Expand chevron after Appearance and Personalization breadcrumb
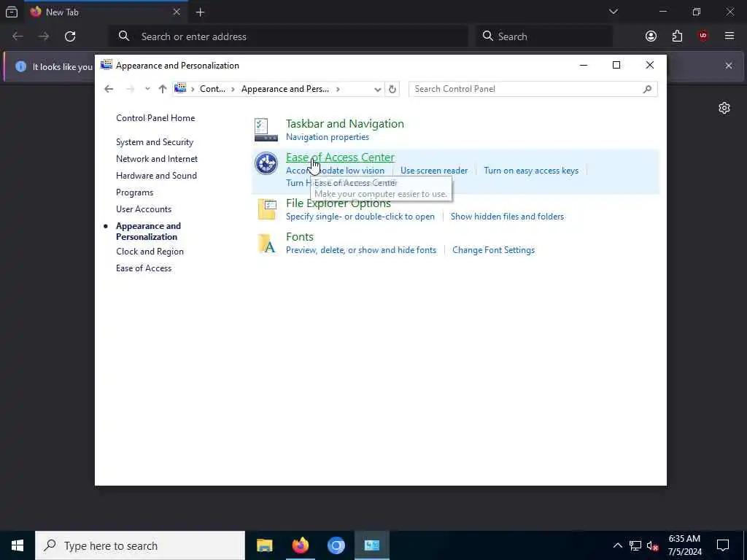 [338, 89]
